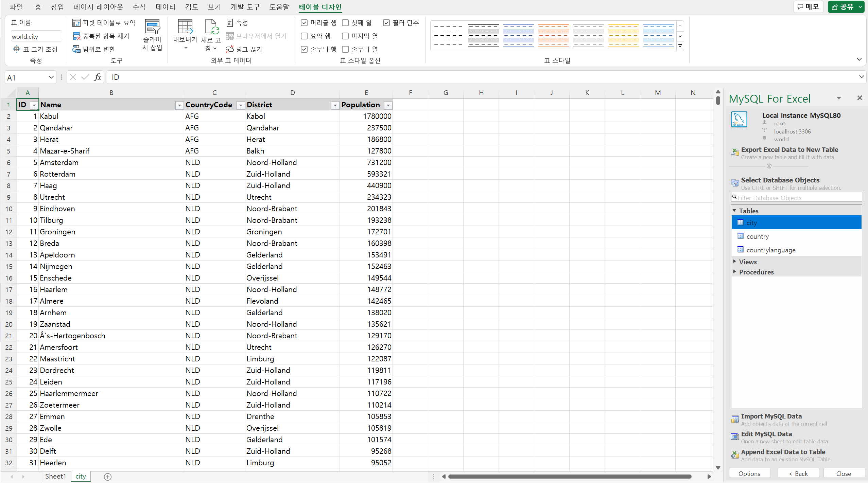Enable the Banded Columns checkbox
The width and height of the screenshot is (868, 483).
tap(345, 49)
